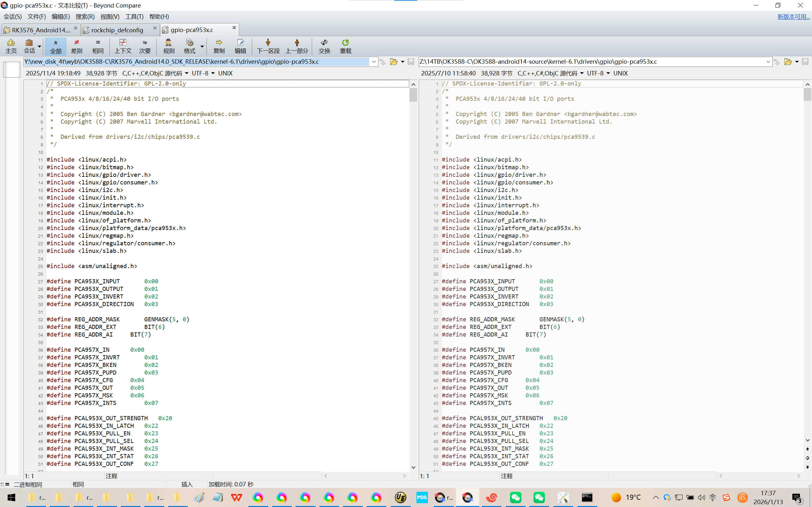Toggle the Show All (全部) filter
Screen dimensions: 812x507
click(x=56, y=46)
